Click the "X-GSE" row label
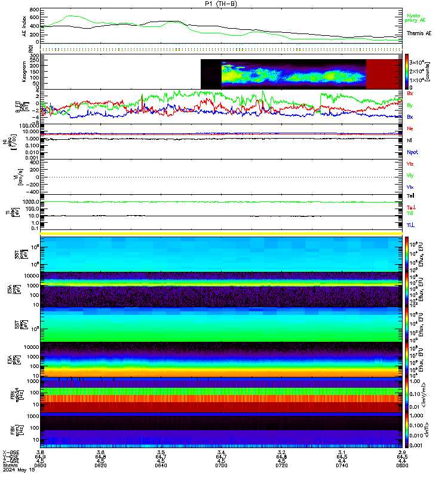This screenshot has width=448, height=478. pos(11,452)
